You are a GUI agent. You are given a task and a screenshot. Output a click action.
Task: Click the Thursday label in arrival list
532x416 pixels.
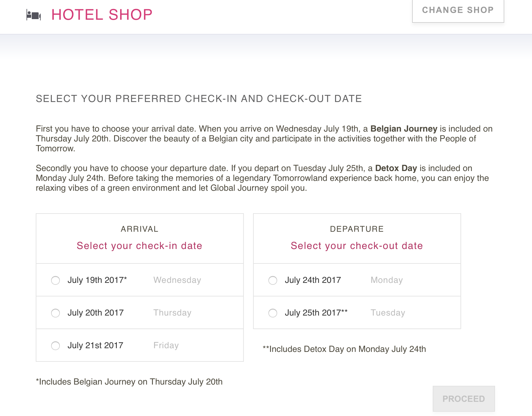pos(172,313)
